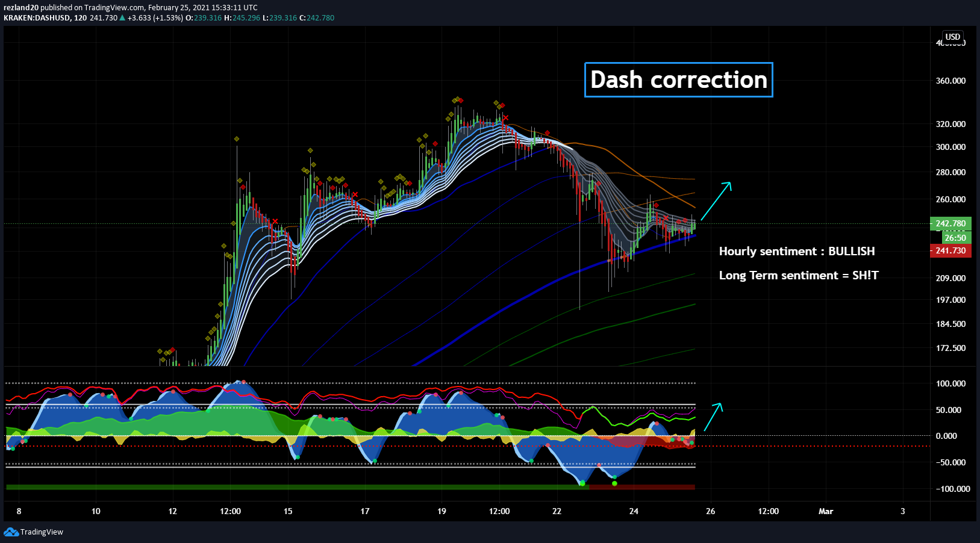Image resolution: width=980 pixels, height=543 pixels.
Task: Click the TradingView text in footer
Action: pos(42,532)
